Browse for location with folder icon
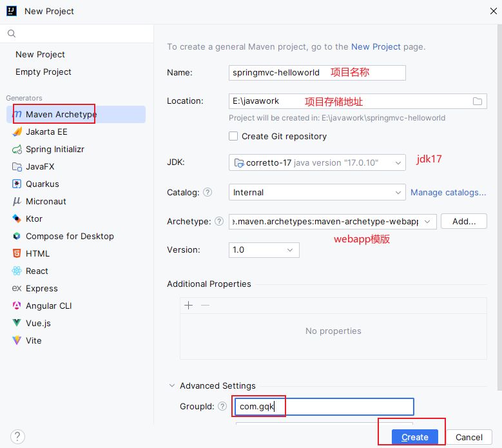 click(x=478, y=101)
